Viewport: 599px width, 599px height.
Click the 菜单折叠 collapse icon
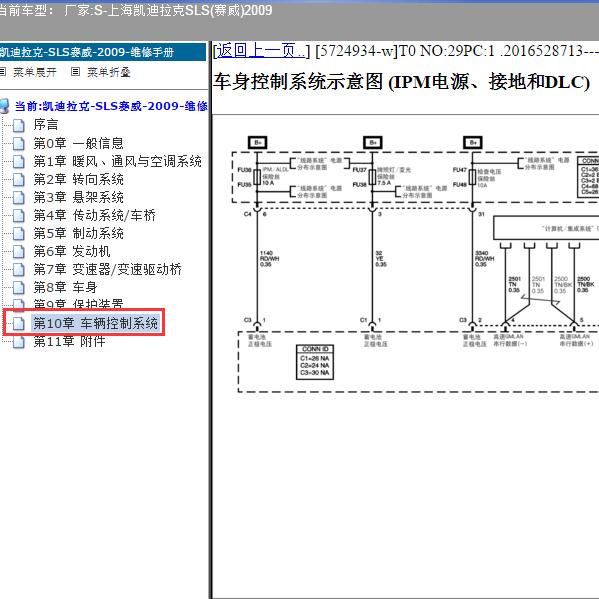click(76, 71)
